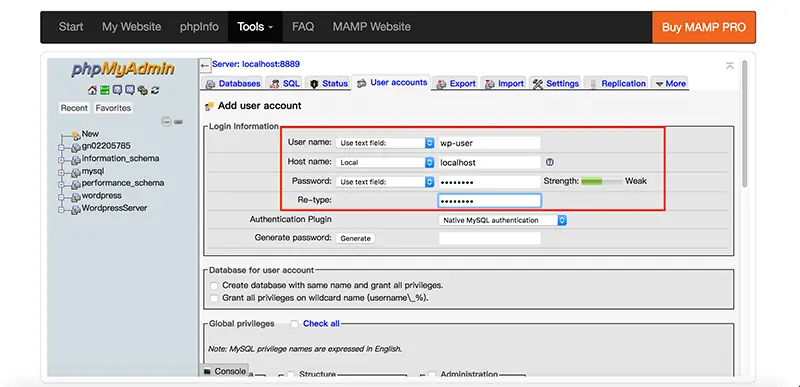800x387 pixels.
Task: Tick the Administration privileges checkbox
Action: click(x=432, y=374)
